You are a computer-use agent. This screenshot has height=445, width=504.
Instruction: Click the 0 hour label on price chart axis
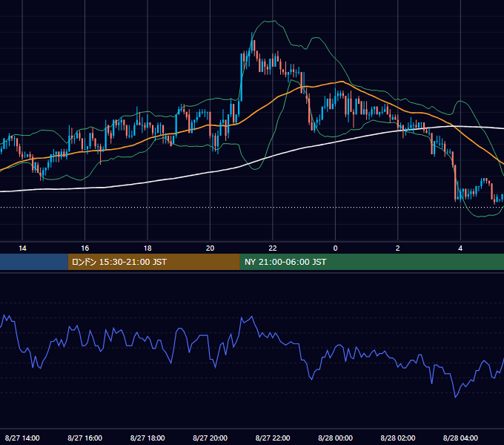coord(335,248)
